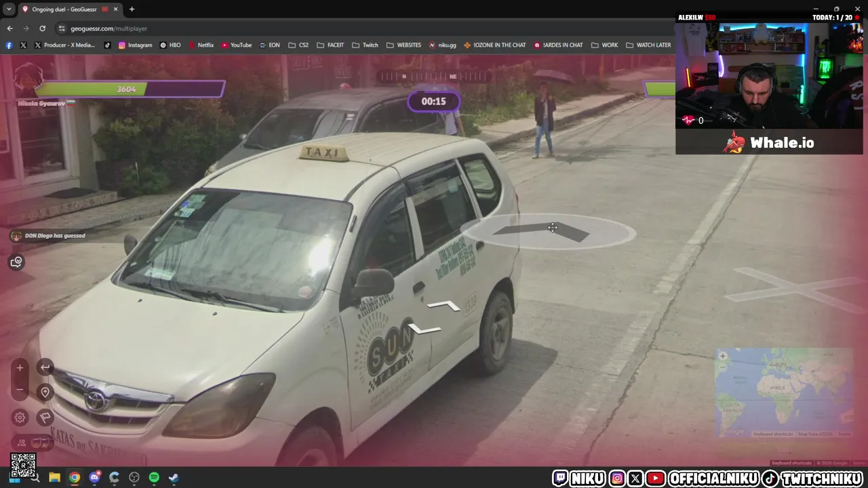Open the first X bookmark icon
Screen dimensions: 868x488
(23, 45)
